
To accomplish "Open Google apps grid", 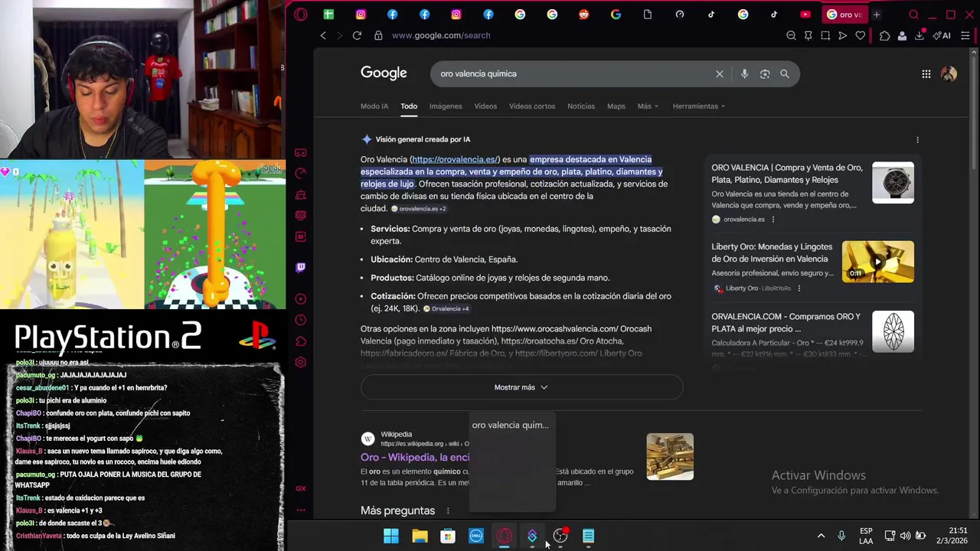I will point(926,73).
